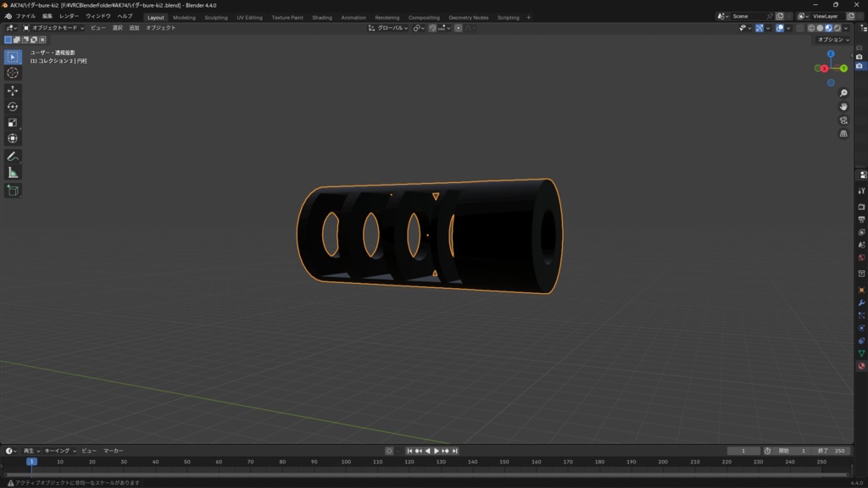This screenshot has height=488, width=868.
Task: Select the Select Box tool
Action: (x=13, y=57)
